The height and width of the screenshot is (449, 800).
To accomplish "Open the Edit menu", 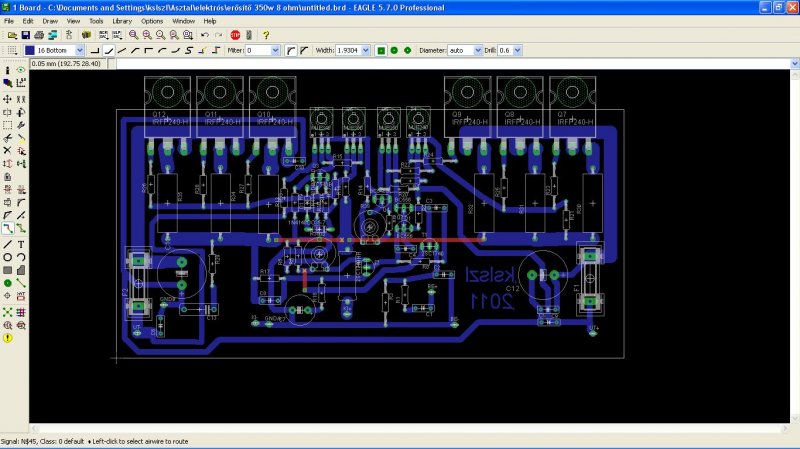I will point(28,21).
